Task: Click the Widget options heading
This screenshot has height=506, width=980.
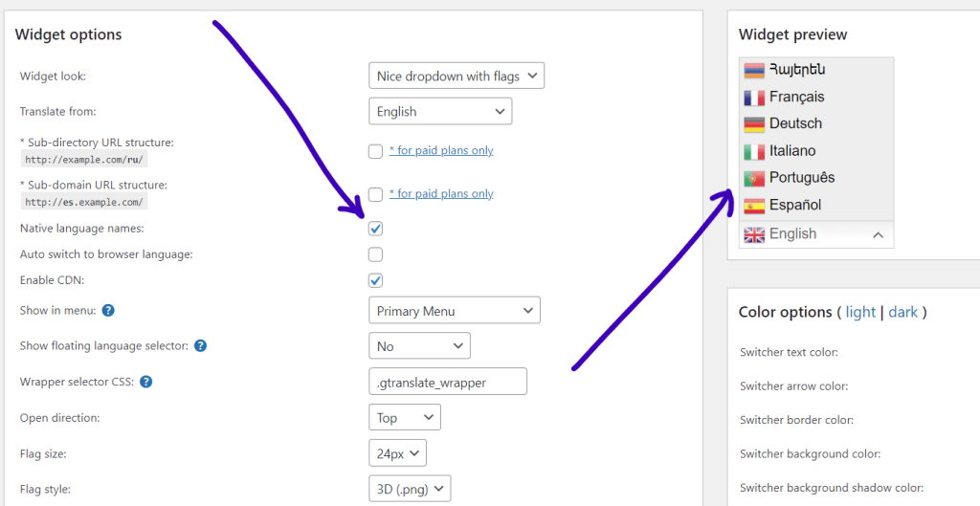Action: coord(68,34)
